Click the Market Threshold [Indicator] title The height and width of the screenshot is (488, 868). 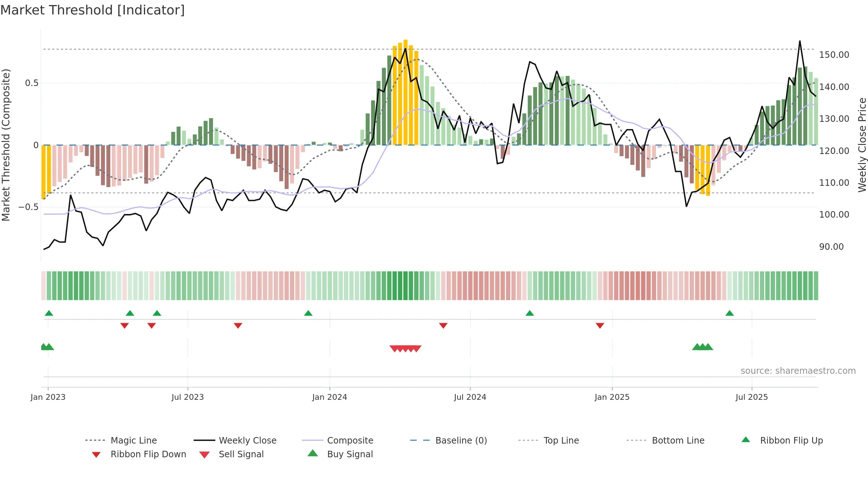[x=93, y=10]
